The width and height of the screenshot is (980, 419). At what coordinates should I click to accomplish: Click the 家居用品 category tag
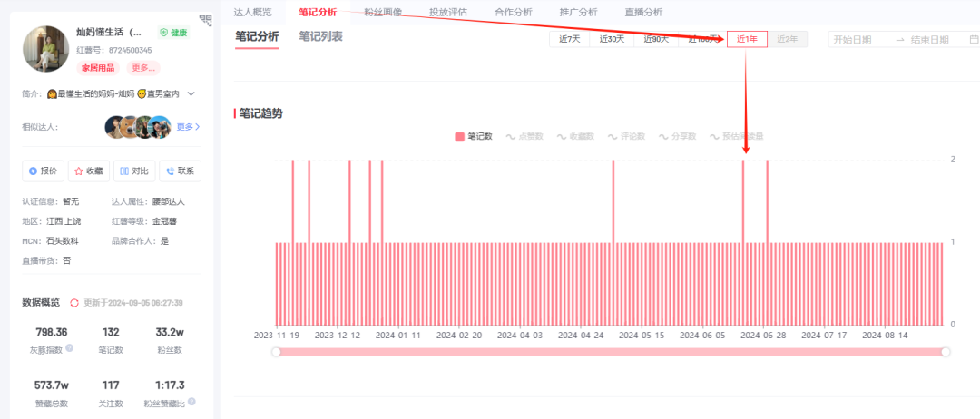pyautogui.click(x=98, y=68)
